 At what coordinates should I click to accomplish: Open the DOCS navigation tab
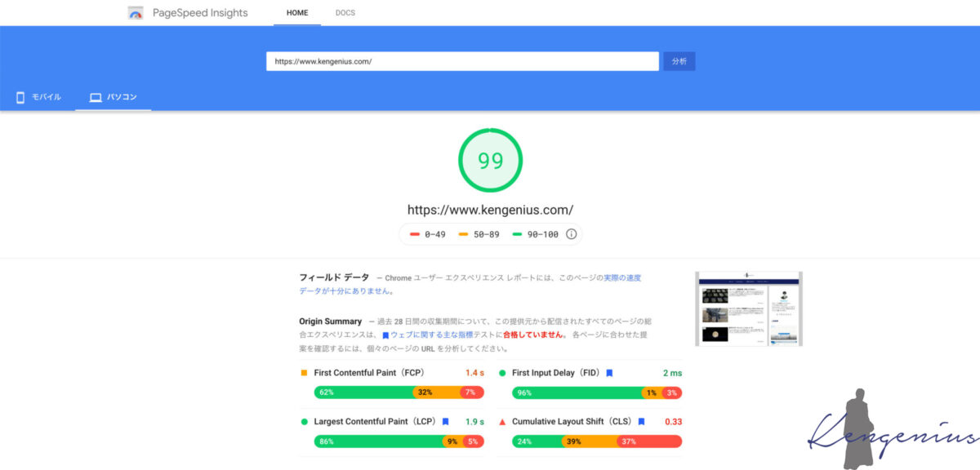click(345, 13)
